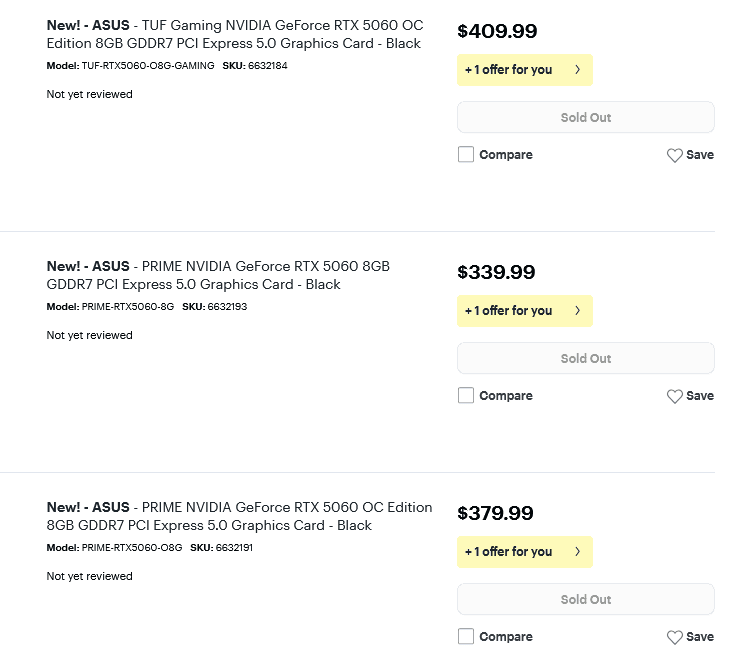738x655 pixels.
Task: Open PRIME RTX 5060 OC Edition title
Action: (239, 516)
